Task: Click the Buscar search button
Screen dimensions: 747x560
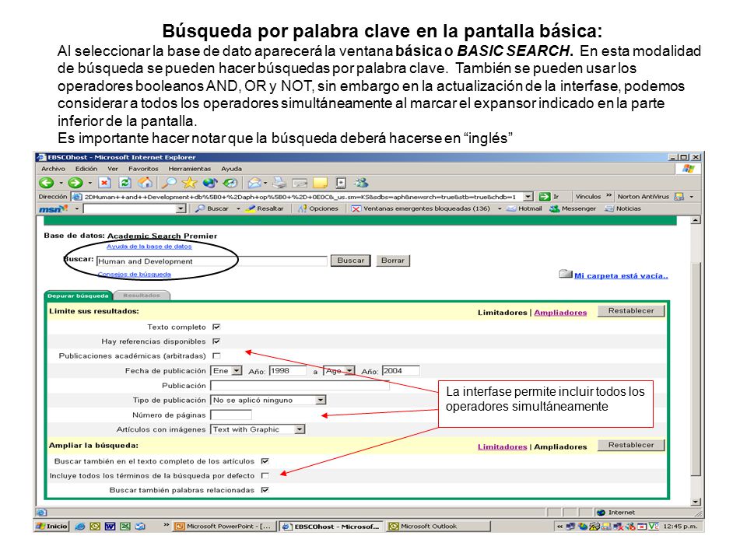Action: pos(351,261)
